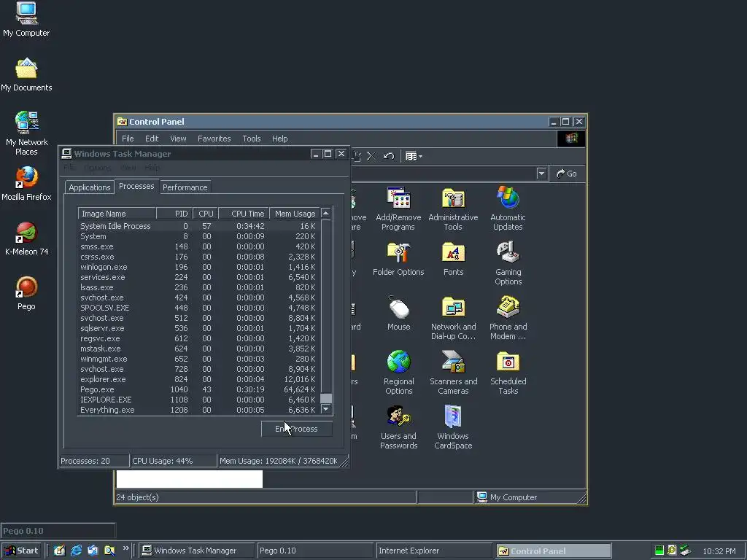This screenshot has width=747, height=560.
Task: Click the green CPU meter tray icon
Action: click(x=659, y=551)
